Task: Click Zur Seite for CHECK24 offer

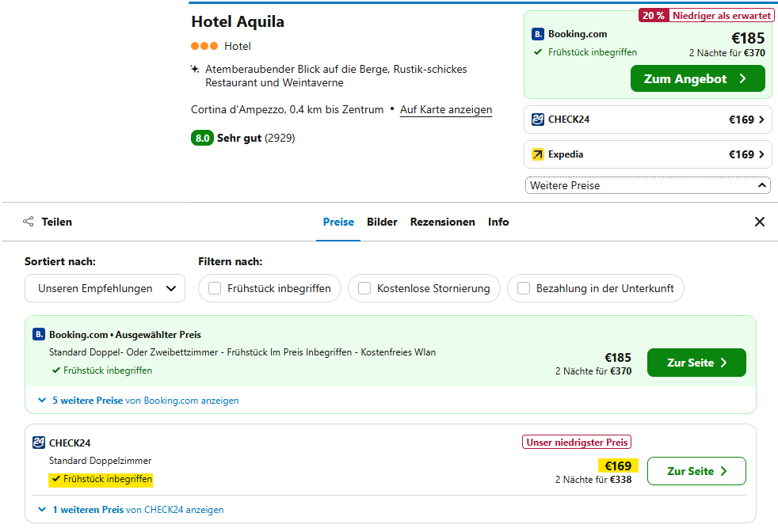Action: point(696,471)
